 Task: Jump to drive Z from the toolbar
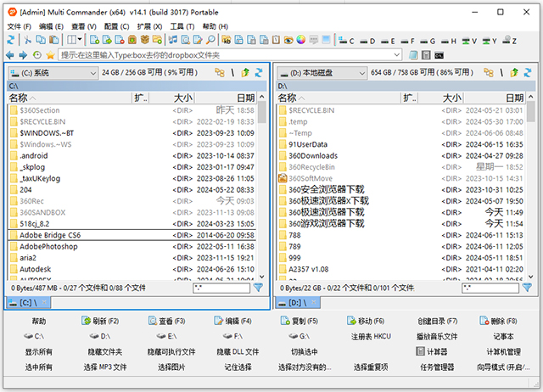click(x=509, y=41)
